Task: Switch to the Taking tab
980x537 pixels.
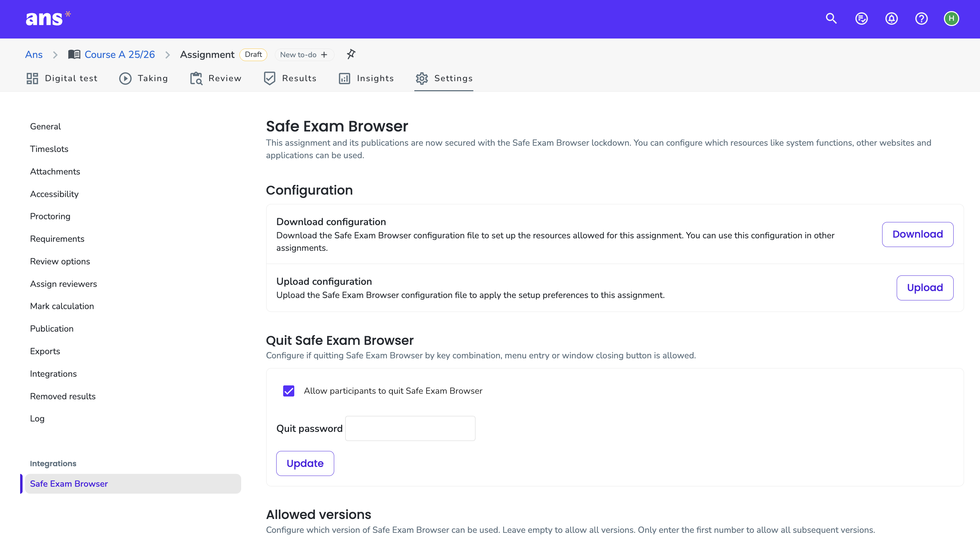Action: point(143,78)
